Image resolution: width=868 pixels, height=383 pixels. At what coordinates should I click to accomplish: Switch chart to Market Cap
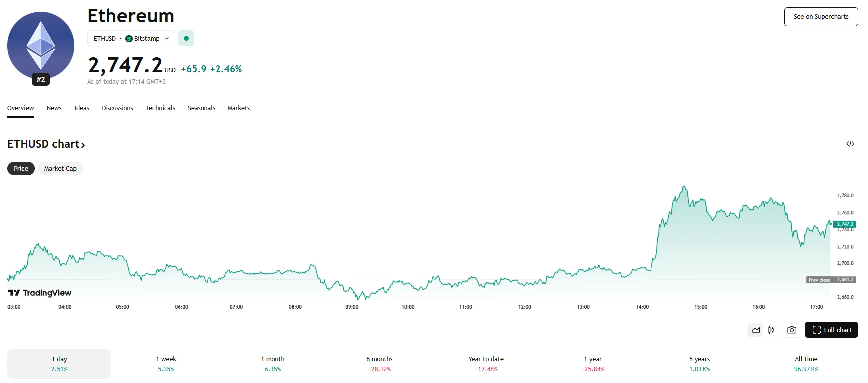(x=60, y=168)
